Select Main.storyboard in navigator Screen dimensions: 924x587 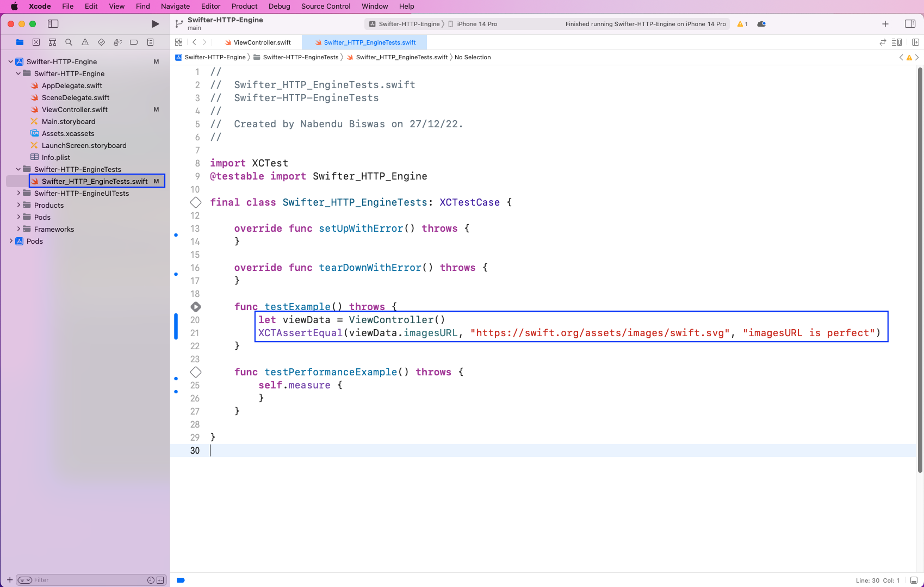[x=69, y=121]
